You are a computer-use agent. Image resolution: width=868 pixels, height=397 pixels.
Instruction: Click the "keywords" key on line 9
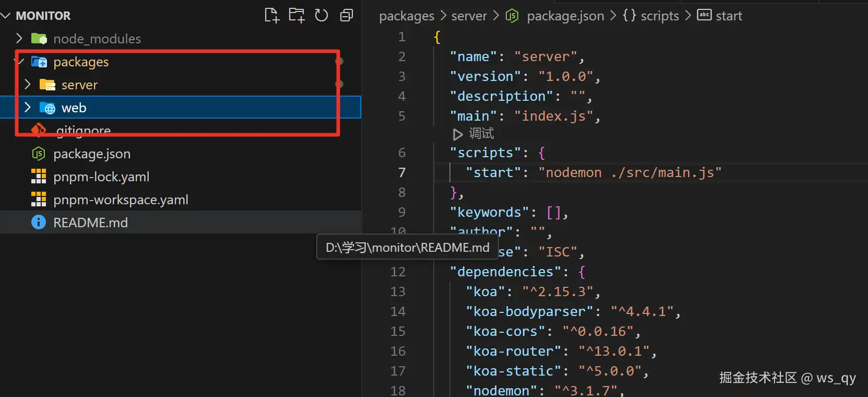click(x=490, y=212)
